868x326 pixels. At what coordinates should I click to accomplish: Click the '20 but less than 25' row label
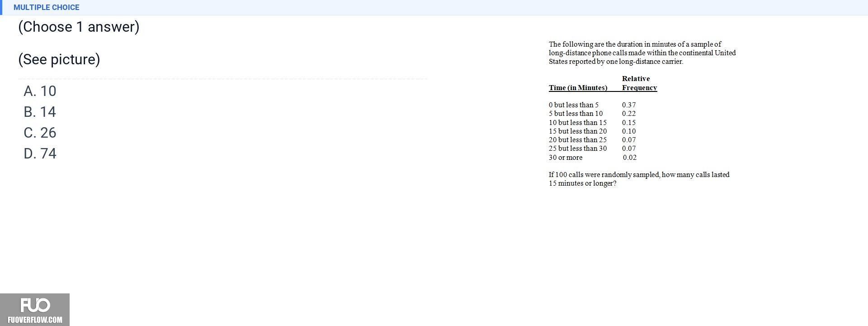pos(578,140)
